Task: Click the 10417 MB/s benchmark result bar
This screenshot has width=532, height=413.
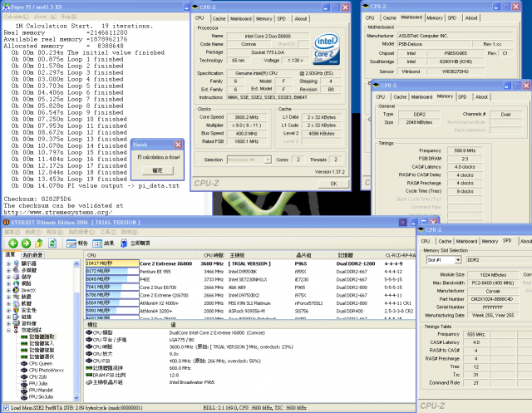Action: (112, 263)
